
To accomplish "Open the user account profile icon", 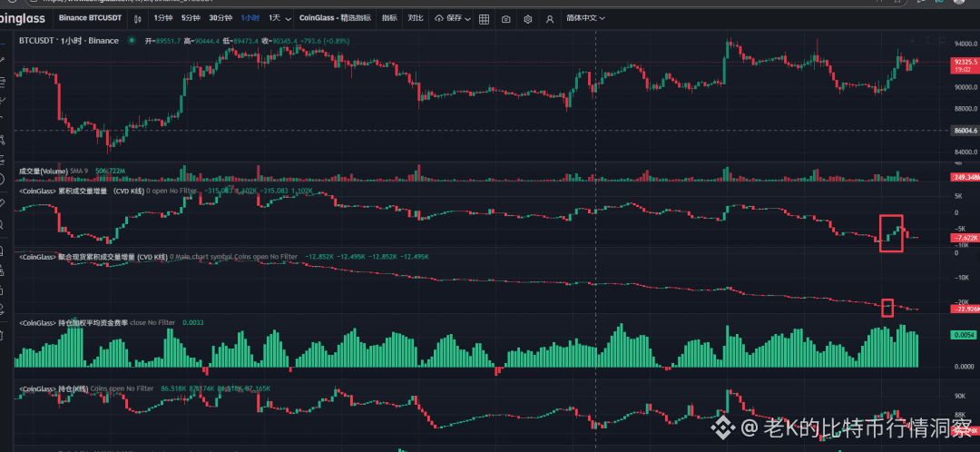I will 551,18.
